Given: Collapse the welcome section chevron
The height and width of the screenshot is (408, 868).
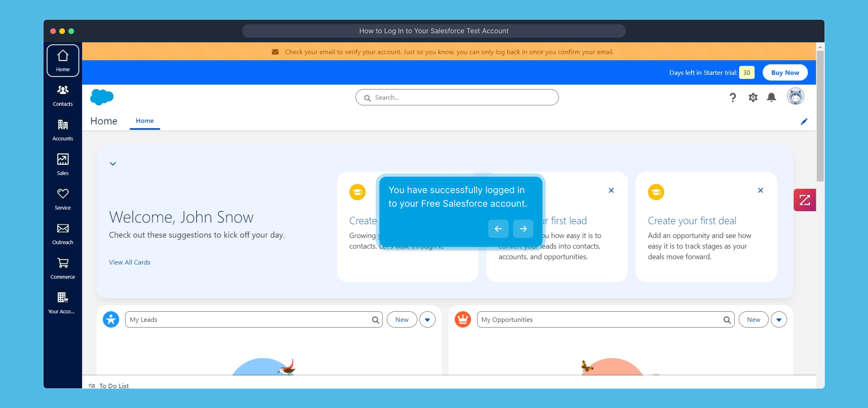Looking at the screenshot, I should click(x=113, y=164).
